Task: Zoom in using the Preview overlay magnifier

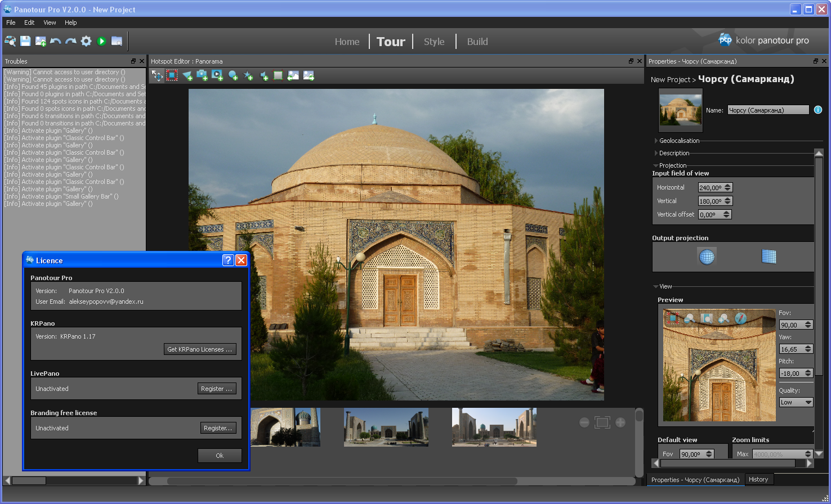Action: pos(723,318)
